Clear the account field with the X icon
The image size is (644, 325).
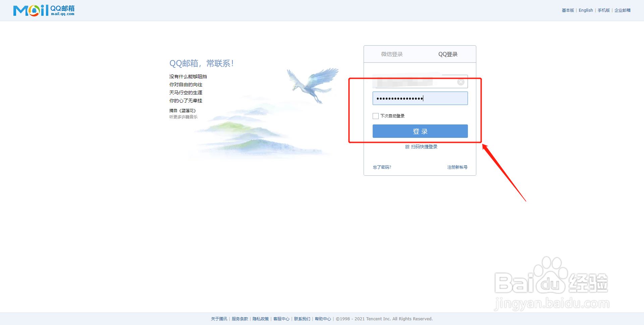click(x=461, y=82)
